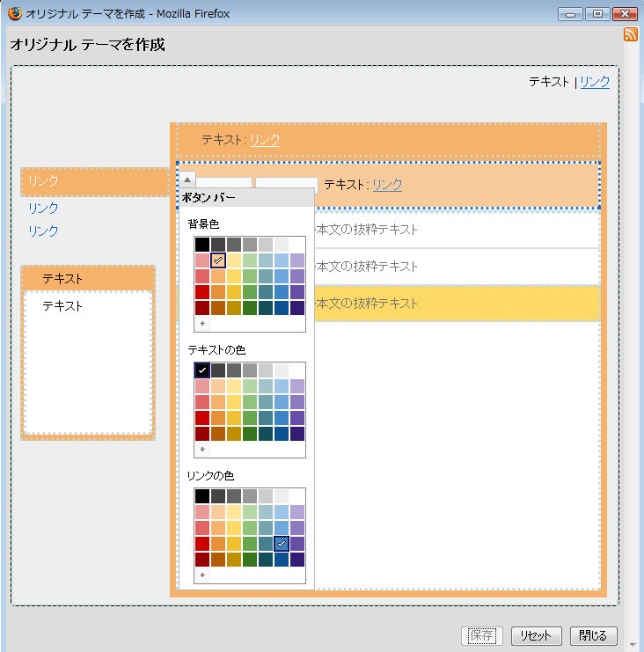The height and width of the screenshot is (652, 644).
Task: Pick teal swatch in リンクの色 palette
Action: [x=266, y=544]
